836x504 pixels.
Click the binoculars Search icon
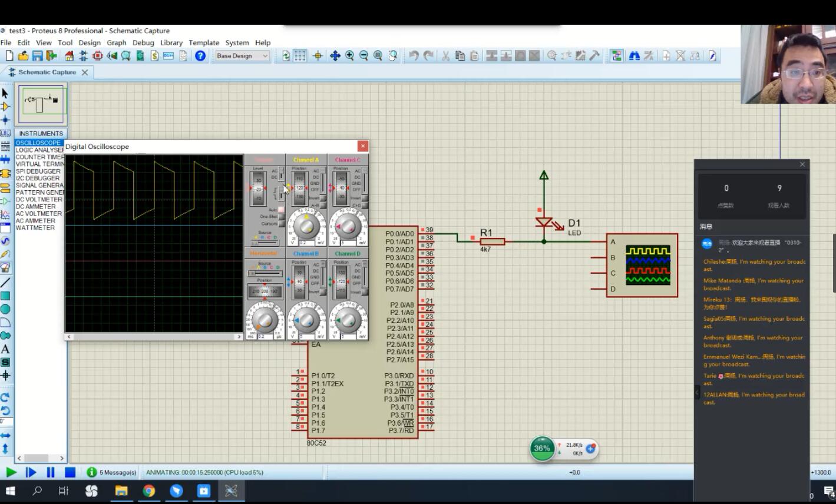tap(634, 56)
